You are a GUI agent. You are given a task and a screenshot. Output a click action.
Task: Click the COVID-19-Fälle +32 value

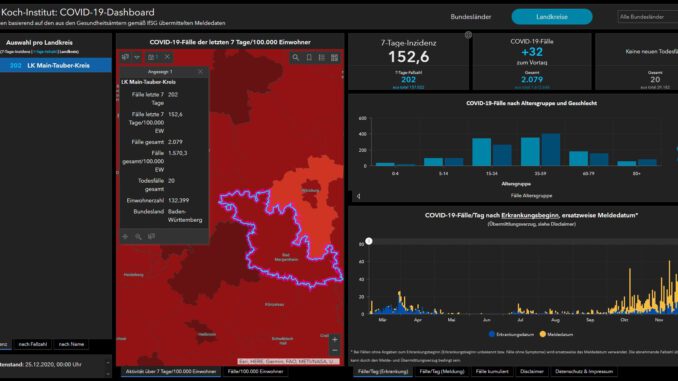pyautogui.click(x=532, y=52)
